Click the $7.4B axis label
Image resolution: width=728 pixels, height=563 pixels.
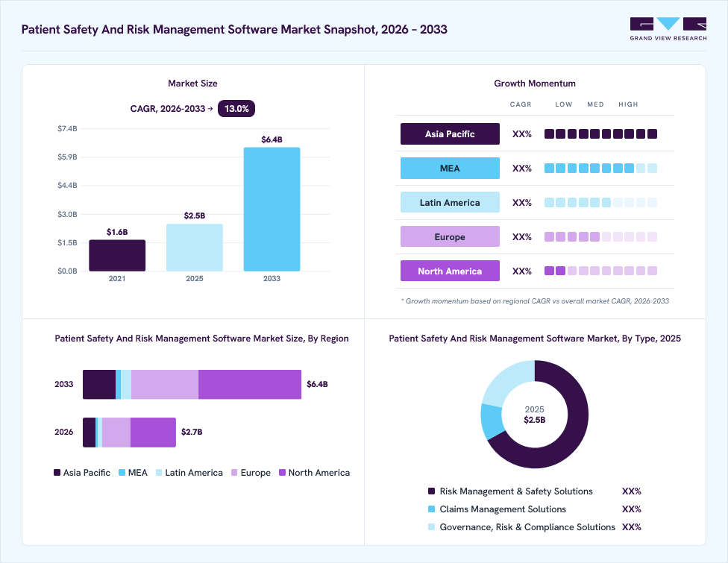67,128
